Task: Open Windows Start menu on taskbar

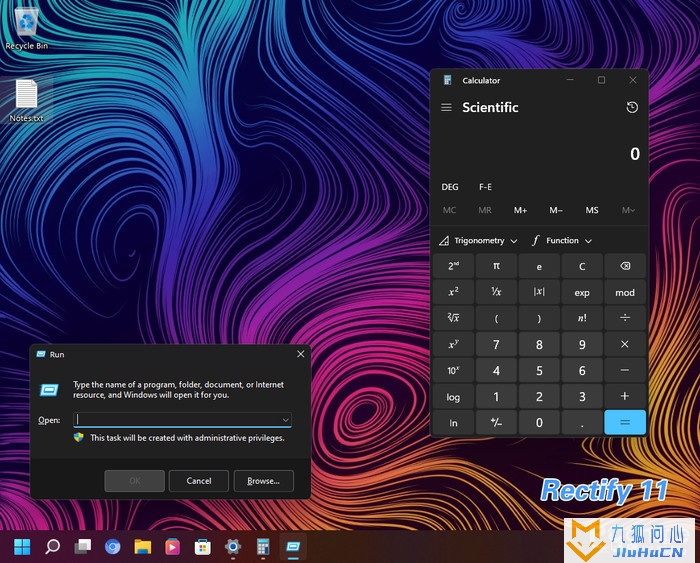Action: click(x=22, y=546)
